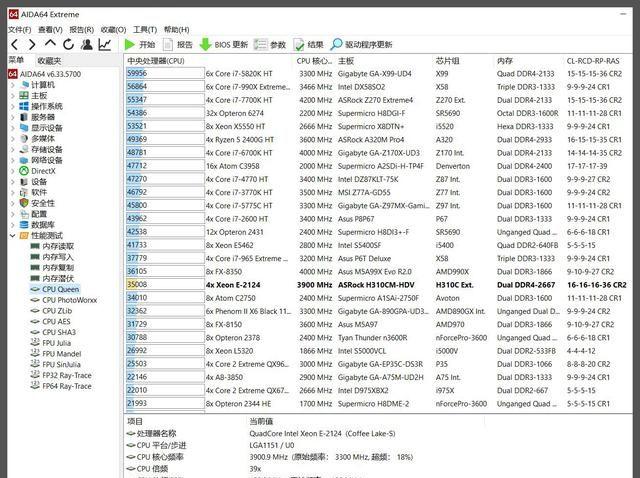Select the 服务器 tree item
Viewport: 640px width, 478px height.
(37, 117)
